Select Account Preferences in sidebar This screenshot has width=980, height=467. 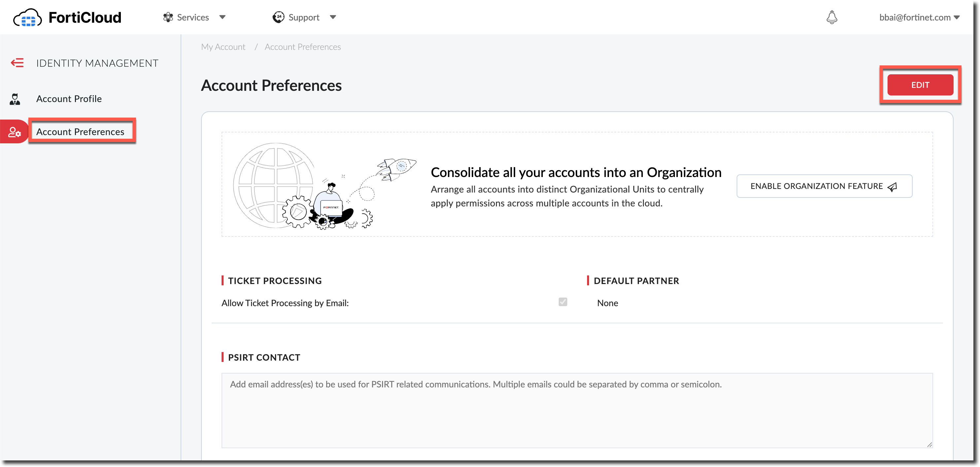(80, 132)
